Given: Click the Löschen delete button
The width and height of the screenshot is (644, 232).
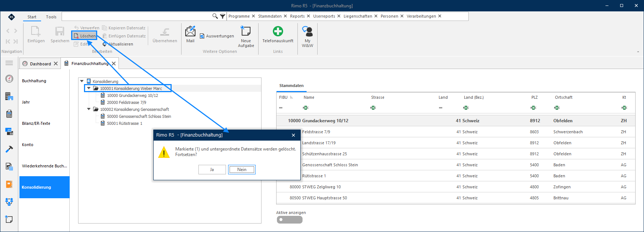Looking at the screenshot, I should (x=84, y=36).
